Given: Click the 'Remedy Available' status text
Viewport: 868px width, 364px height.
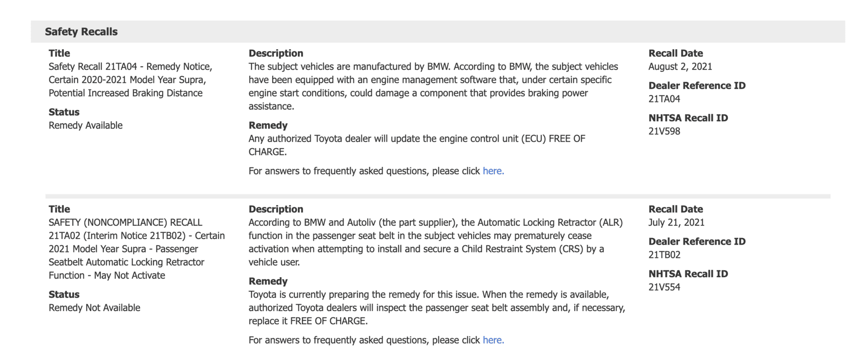Looking at the screenshot, I should tap(85, 125).
